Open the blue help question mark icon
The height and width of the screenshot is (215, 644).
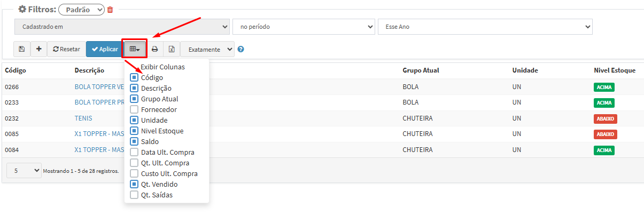pos(240,49)
